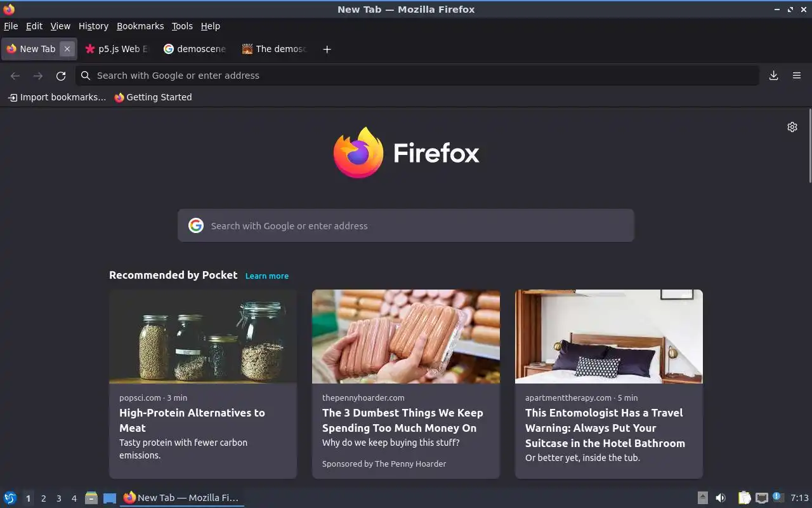
Task: Switch to workspace 1 in taskbar
Action: tap(29, 498)
